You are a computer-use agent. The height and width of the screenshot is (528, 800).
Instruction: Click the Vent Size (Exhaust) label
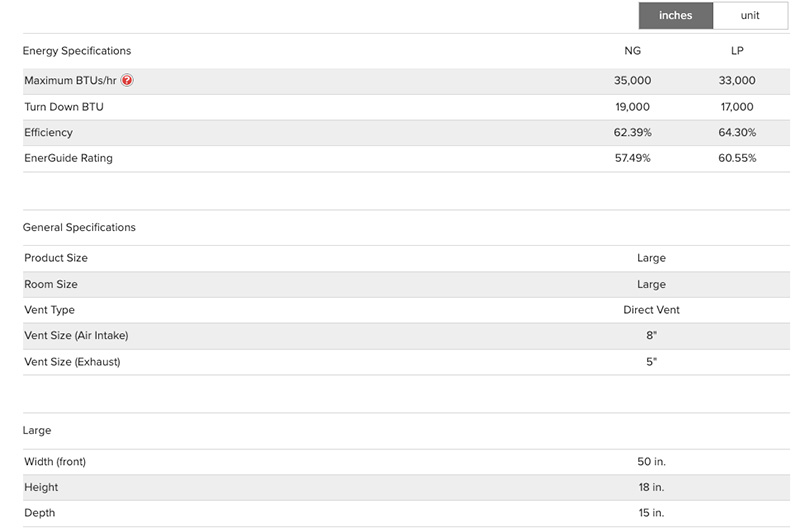click(72, 362)
